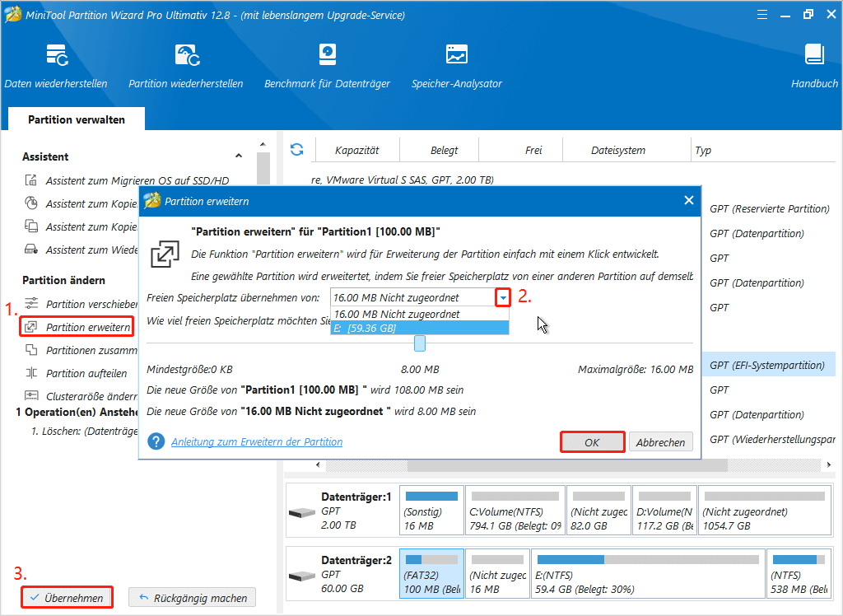
Task: Select 82.0 GB unallocated block on disk 1
Action: (599, 511)
